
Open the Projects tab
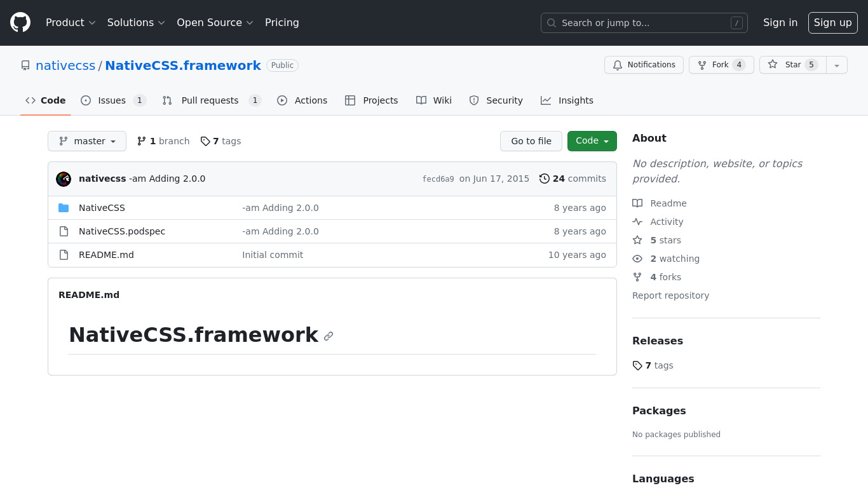[372, 100]
